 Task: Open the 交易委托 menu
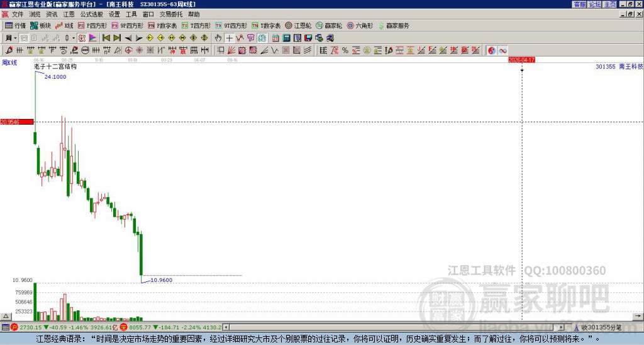pyautogui.click(x=171, y=14)
